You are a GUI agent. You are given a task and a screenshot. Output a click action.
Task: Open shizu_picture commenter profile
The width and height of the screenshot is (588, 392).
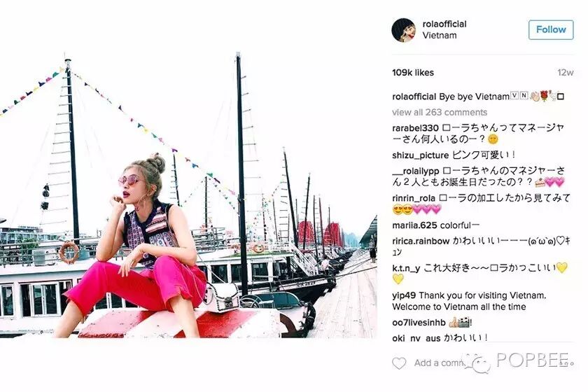click(421, 155)
